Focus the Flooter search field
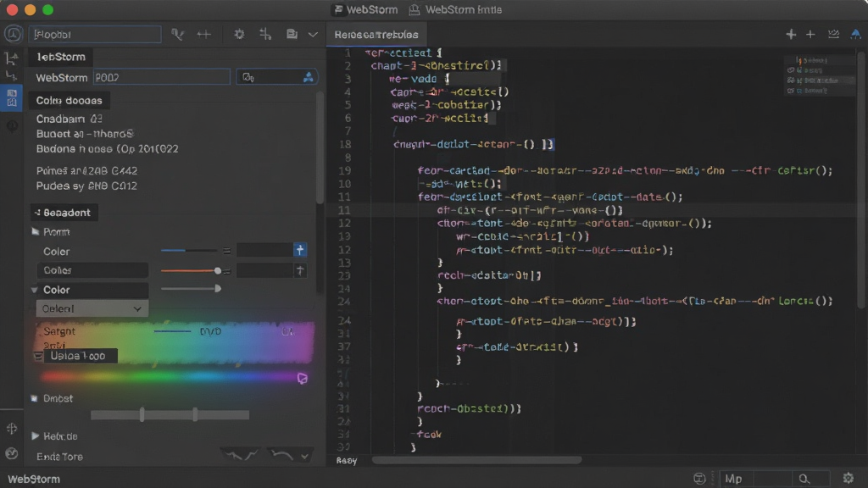The image size is (868, 488). (x=95, y=34)
